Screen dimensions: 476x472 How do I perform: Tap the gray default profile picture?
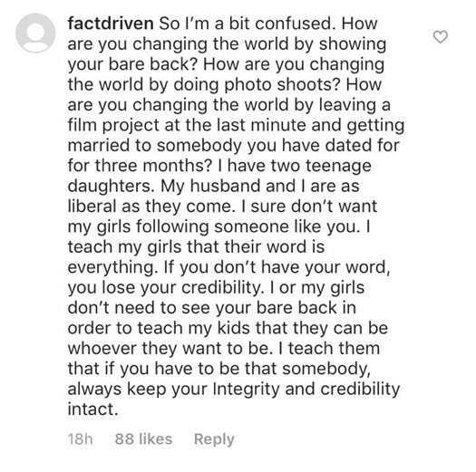35,33
